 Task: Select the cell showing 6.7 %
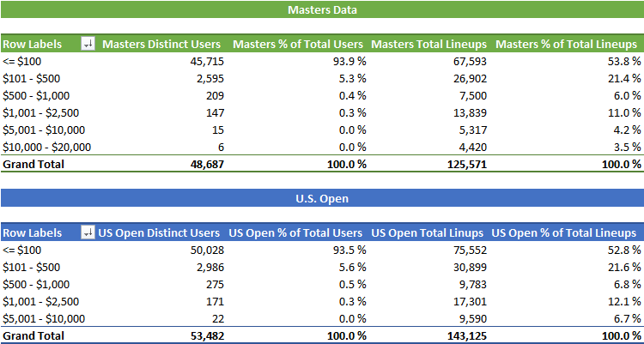tap(627, 319)
